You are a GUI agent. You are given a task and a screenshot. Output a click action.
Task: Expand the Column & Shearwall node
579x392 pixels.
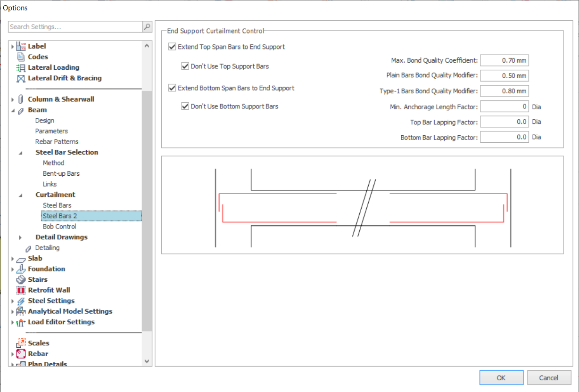tap(13, 99)
